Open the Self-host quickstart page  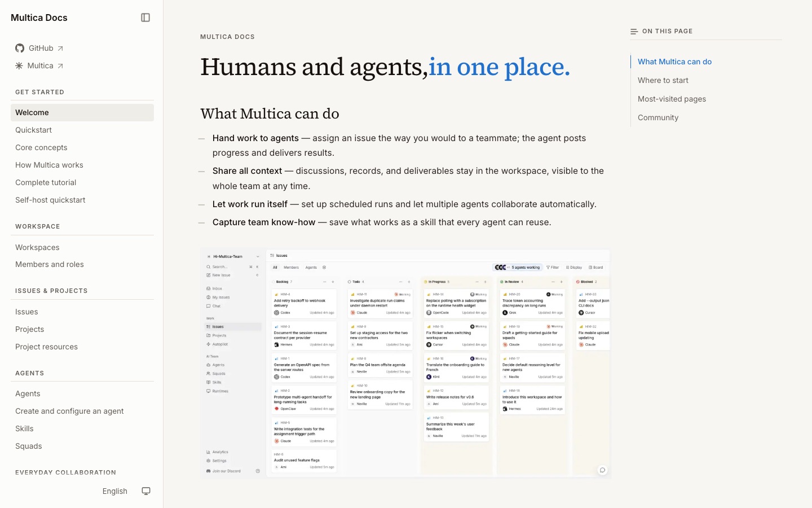coord(82,200)
